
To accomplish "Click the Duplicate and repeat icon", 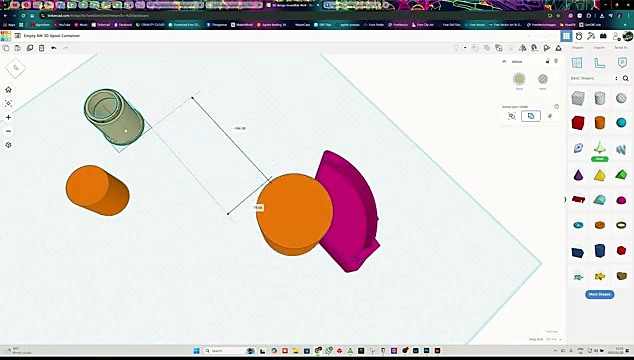I will [x=30, y=48].
